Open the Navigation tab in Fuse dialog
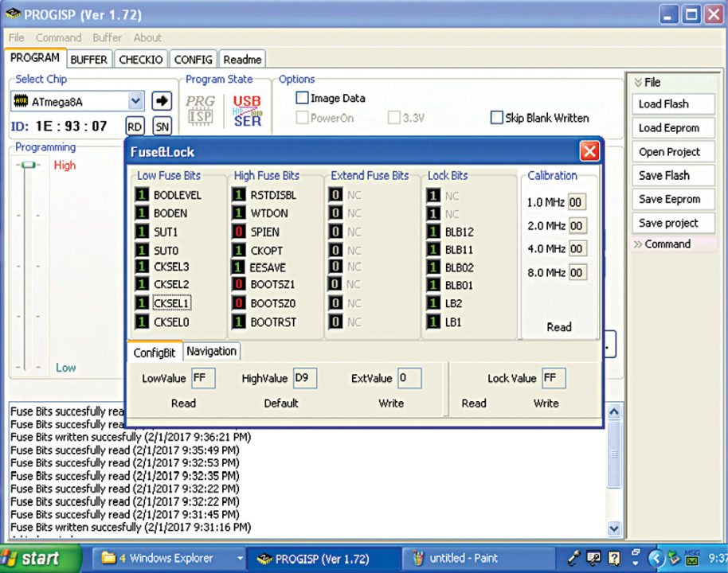Screen dimensions: 728x573 click(x=211, y=351)
